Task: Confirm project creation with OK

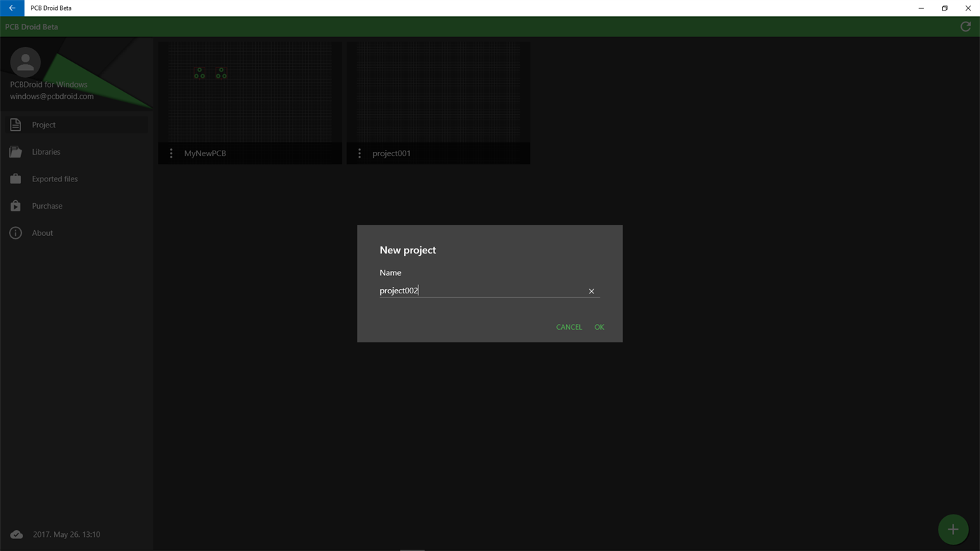Action: click(599, 327)
